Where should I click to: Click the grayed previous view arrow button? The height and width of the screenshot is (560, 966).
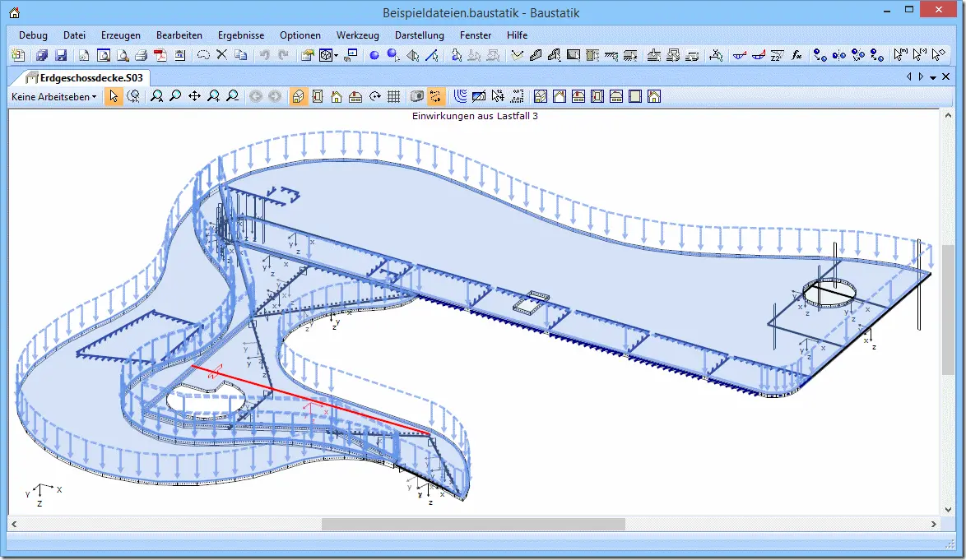coord(256,96)
